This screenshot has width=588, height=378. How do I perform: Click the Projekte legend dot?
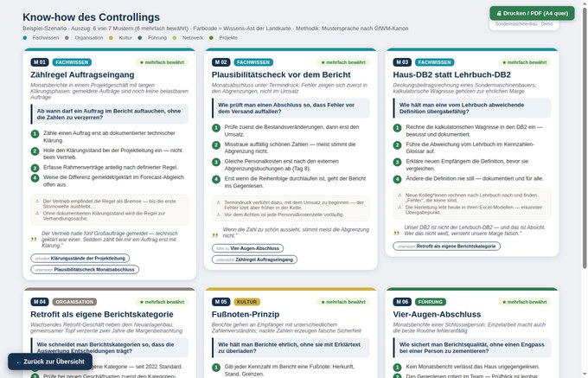coord(211,38)
